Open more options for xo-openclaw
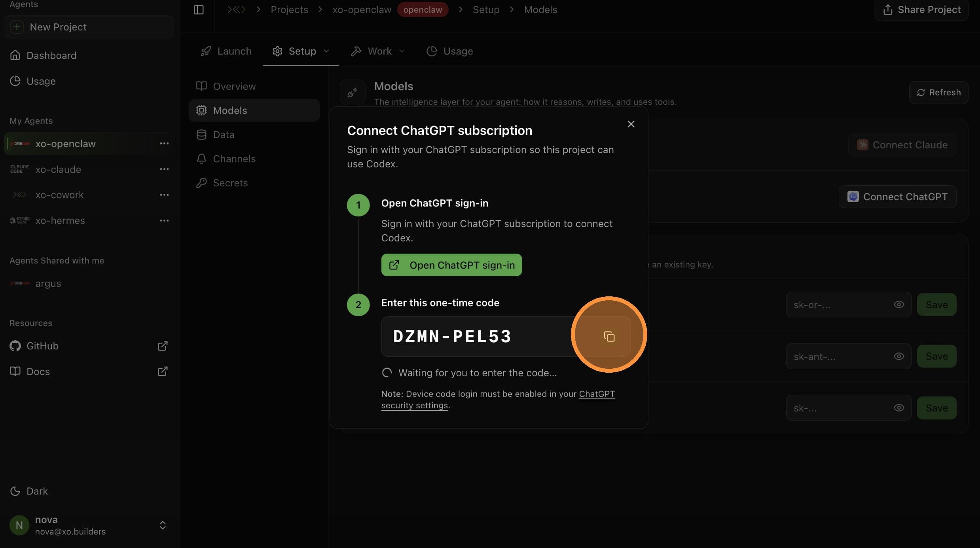 click(164, 144)
